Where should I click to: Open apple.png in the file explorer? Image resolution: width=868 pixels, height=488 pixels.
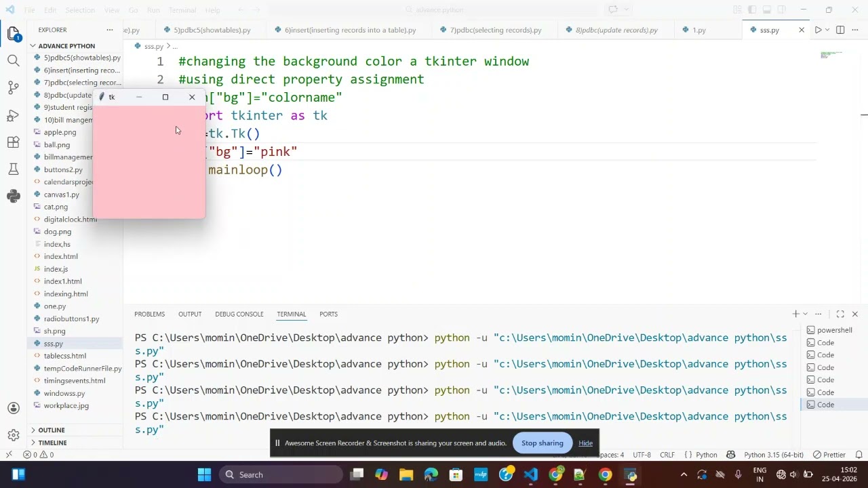click(x=60, y=132)
